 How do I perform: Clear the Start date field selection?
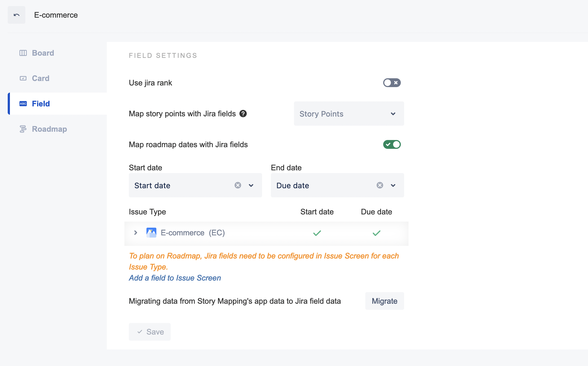tap(238, 185)
